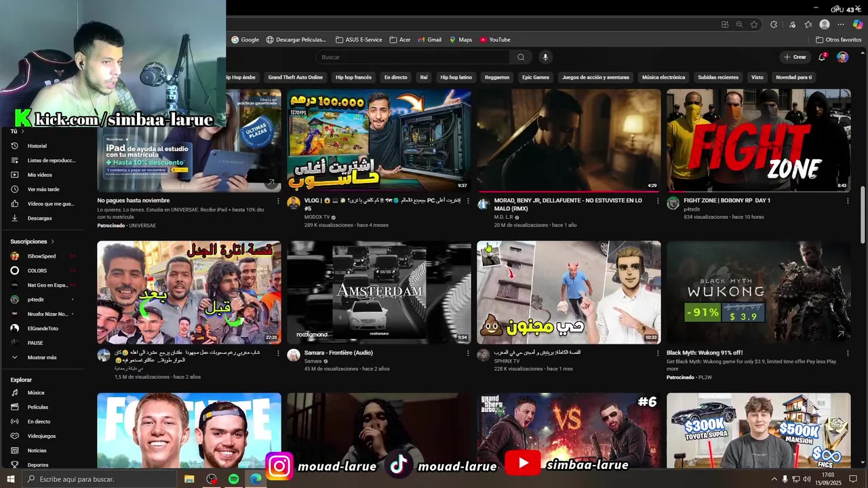
Task: Select the En directo filter chip
Action: [x=395, y=77]
